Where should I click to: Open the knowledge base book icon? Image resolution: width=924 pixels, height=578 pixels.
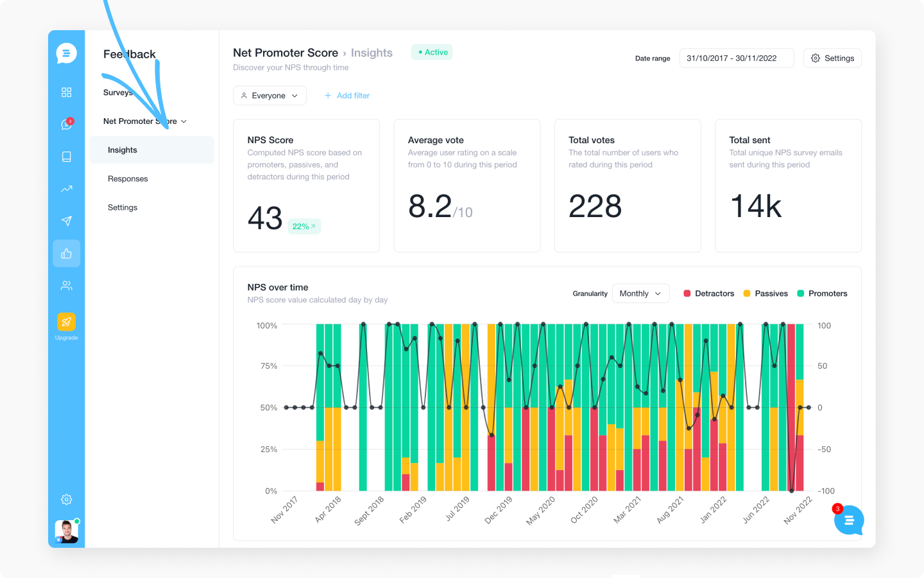[x=66, y=157]
